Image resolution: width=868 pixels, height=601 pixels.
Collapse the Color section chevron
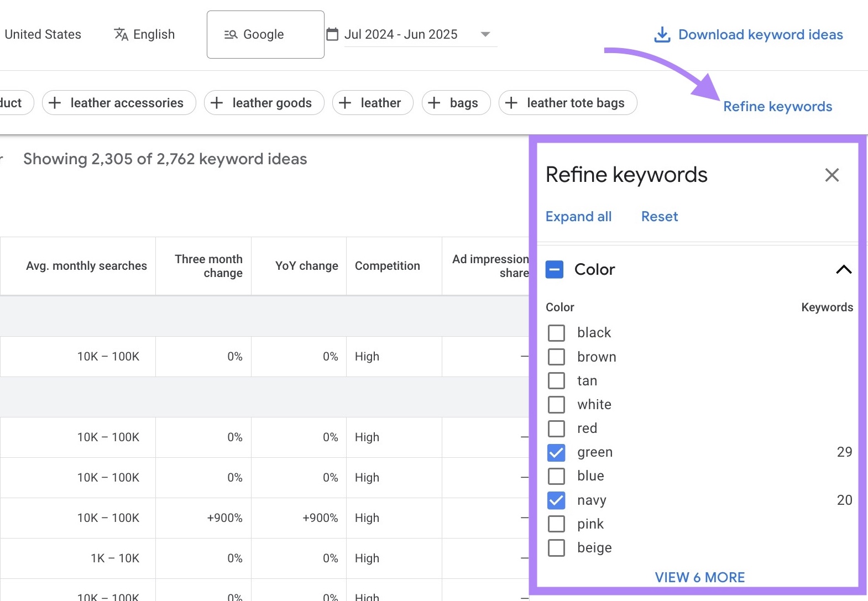843,270
